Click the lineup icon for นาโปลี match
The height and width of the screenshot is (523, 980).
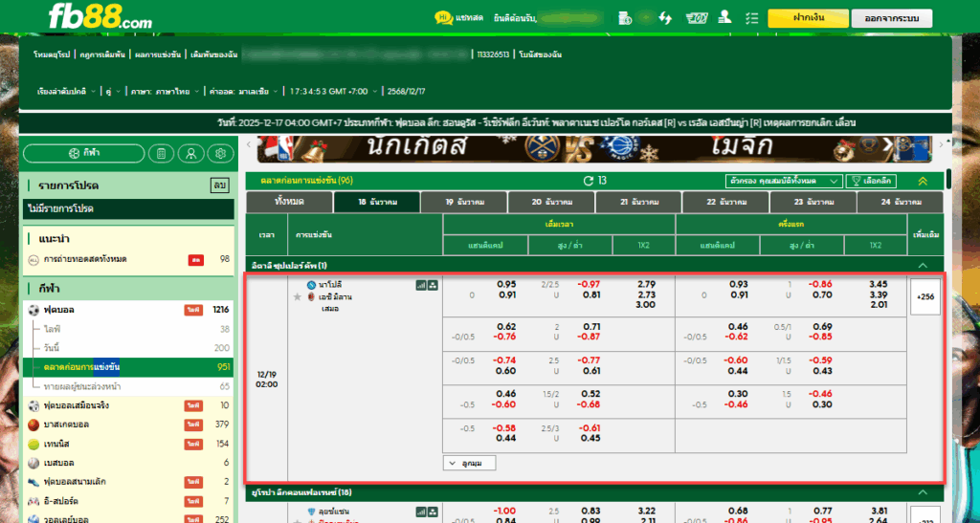click(433, 285)
